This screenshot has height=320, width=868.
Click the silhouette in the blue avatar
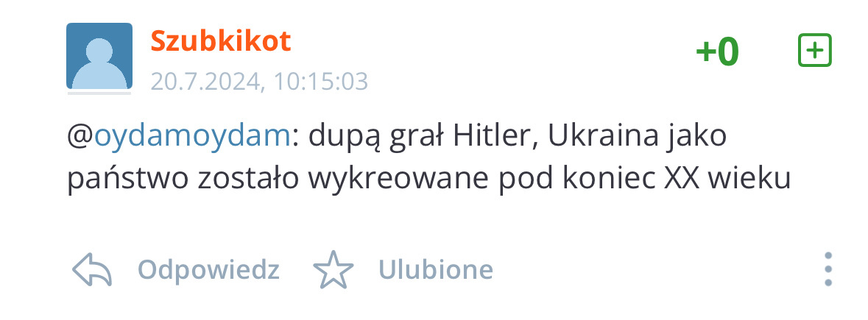(99, 63)
